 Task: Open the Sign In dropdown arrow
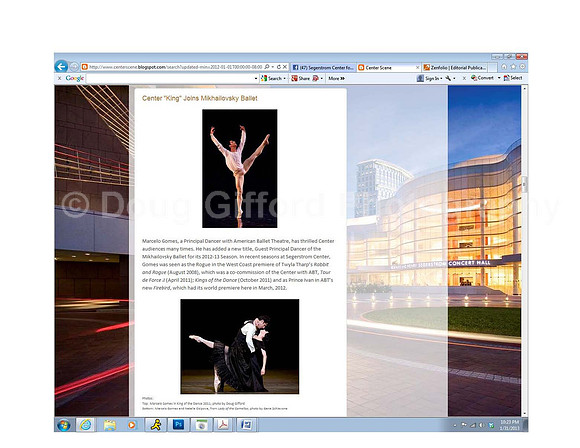(441, 78)
